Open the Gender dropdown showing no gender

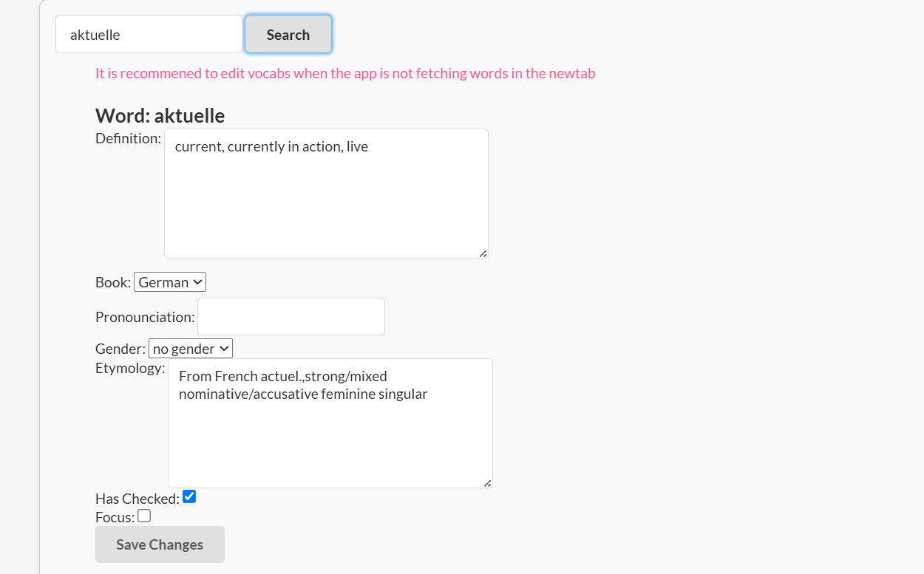click(191, 349)
